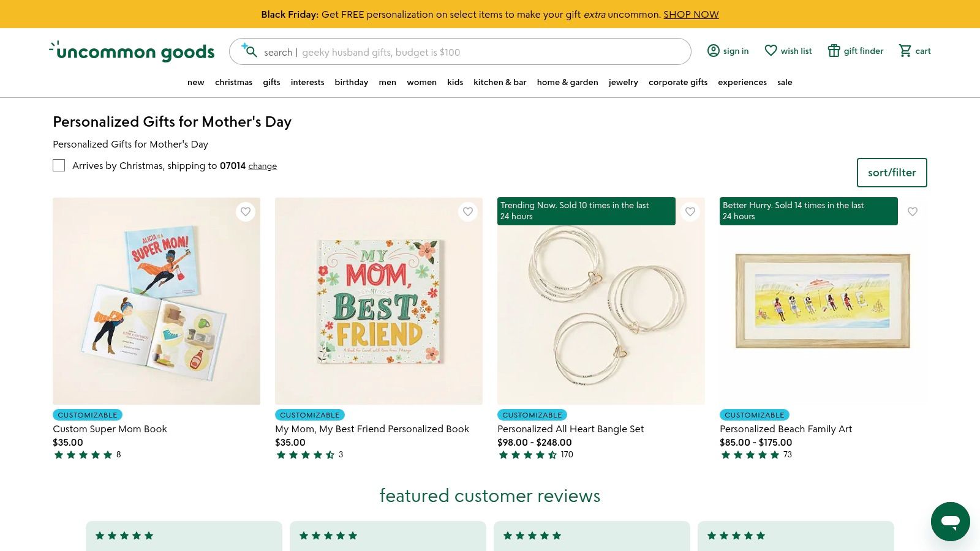980x551 pixels.
Task: Open sign in account icon
Action: click(713, 51)
